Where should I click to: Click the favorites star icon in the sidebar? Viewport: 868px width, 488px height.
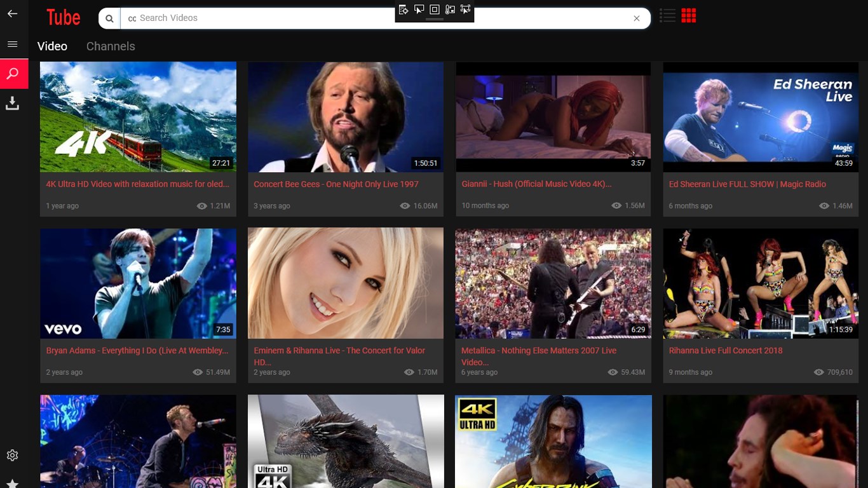12,484
